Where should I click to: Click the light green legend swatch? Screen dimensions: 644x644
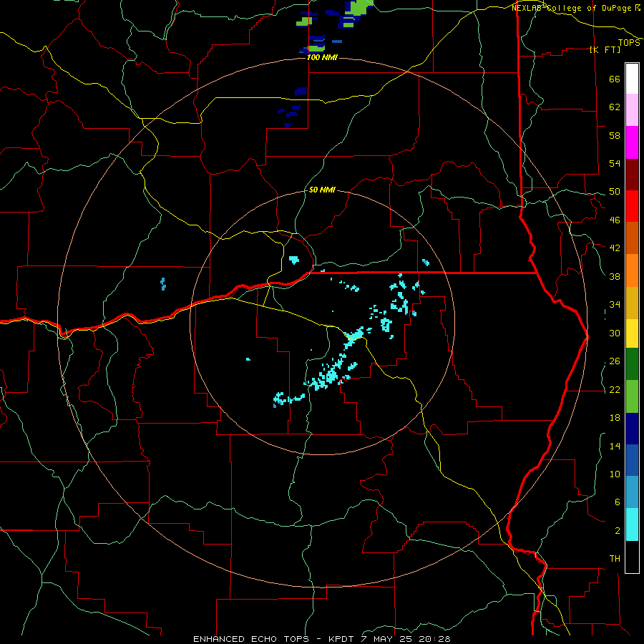632,396
